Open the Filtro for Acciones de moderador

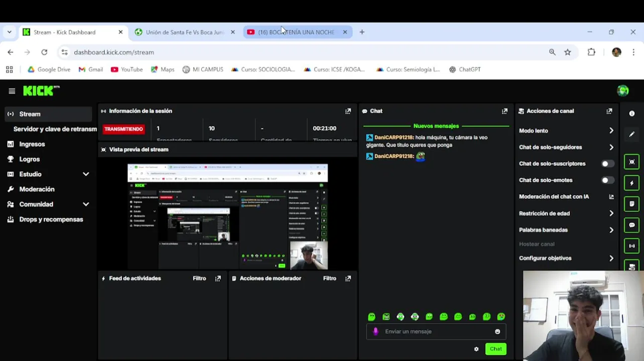tap(330, 278)
